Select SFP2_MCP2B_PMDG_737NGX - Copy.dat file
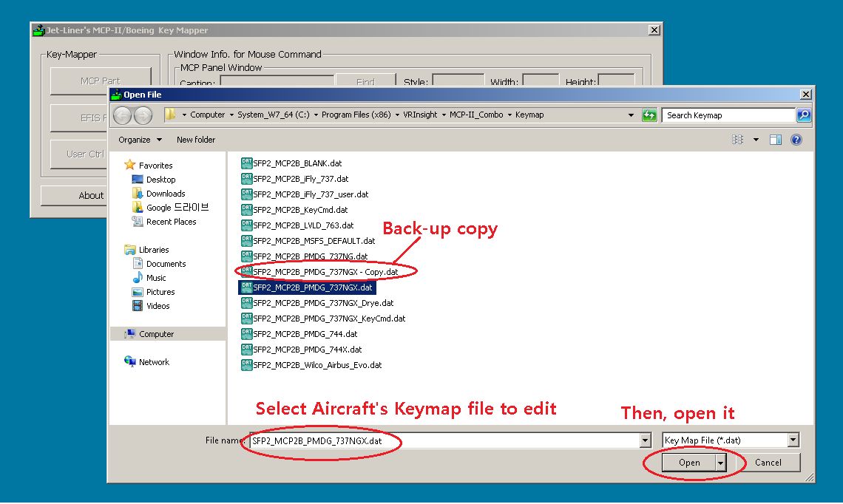The image size is (843, 504). click(319, 272)
